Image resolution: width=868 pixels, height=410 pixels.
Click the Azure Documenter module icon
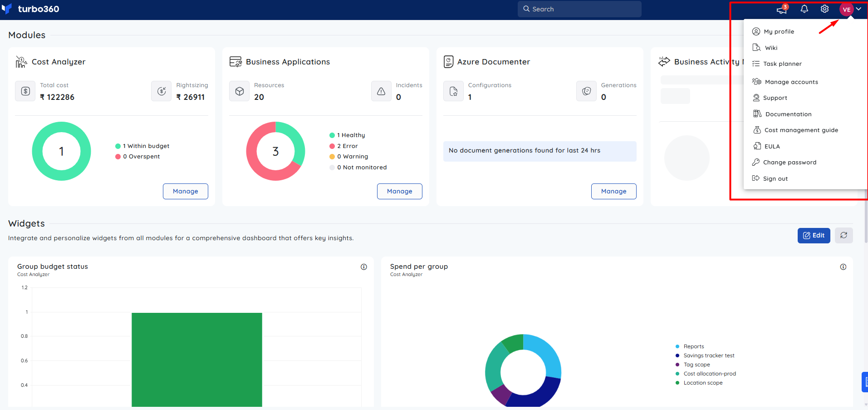click(x=448, y=62)
